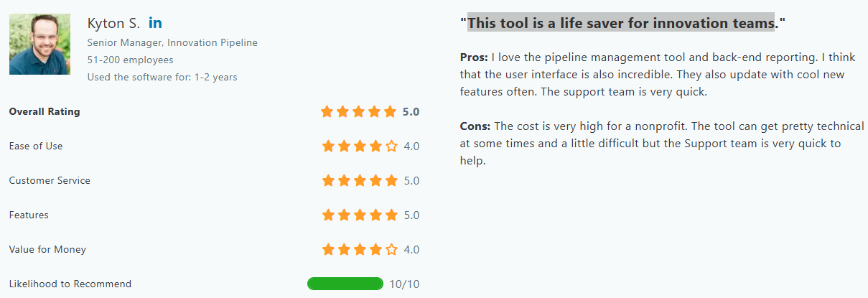This screenshot has width=868, height=298.
Task: Click the Overall Rating label
Action: 45,112
